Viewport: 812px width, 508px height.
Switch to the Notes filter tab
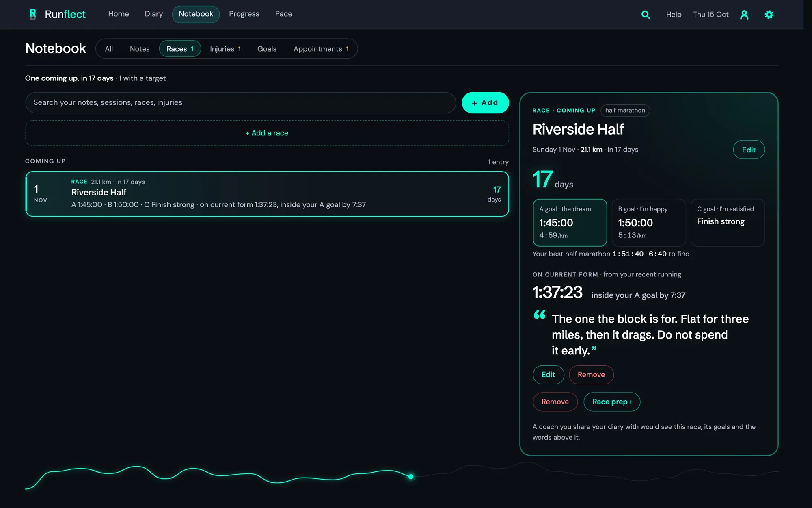click(140, 49)
